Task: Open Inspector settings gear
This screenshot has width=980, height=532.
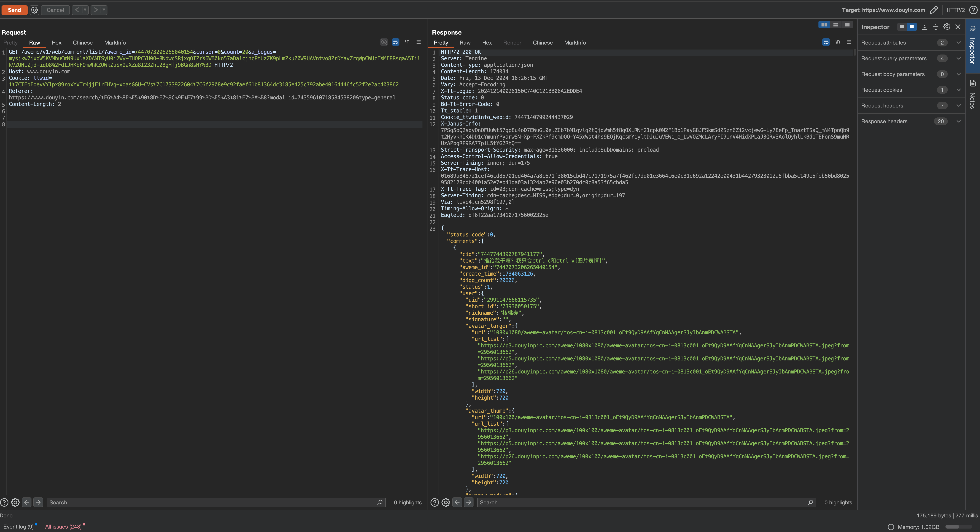Action: (947, 27)
